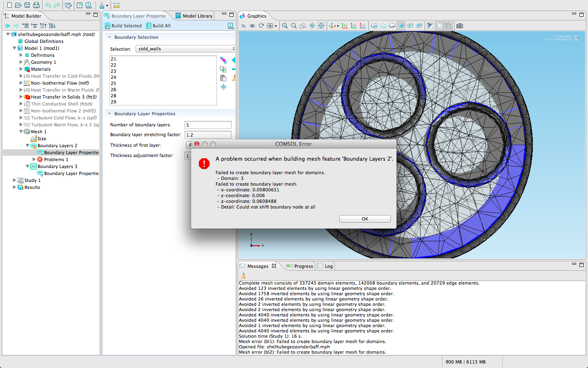The image size is (588, 368).
Task: Open the cold_walls Selection dropdown
Action: click(x=185, y=49)
